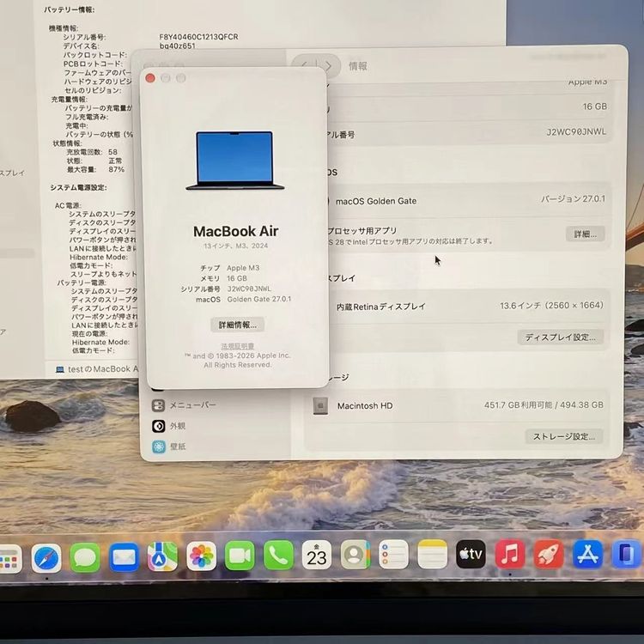Click the MacBook Air title in About window
This screenshot has height=644, width=644.
coord(236,231)
